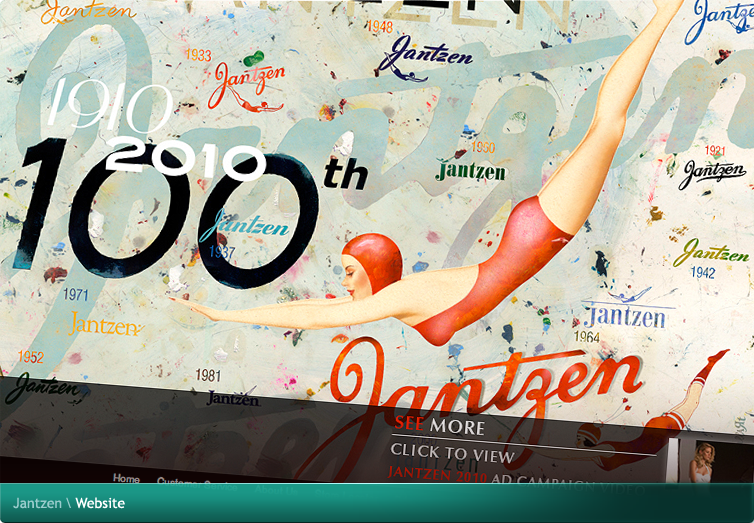The width and height of the screenshot is (754, 523).
Task: Click the teal 1937 Jantzen logo
Action: (x=244, y=226)
